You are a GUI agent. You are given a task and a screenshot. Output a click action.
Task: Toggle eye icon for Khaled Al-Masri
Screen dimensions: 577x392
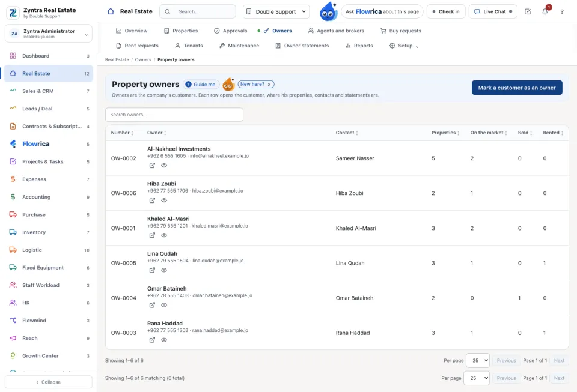[164, 235]
